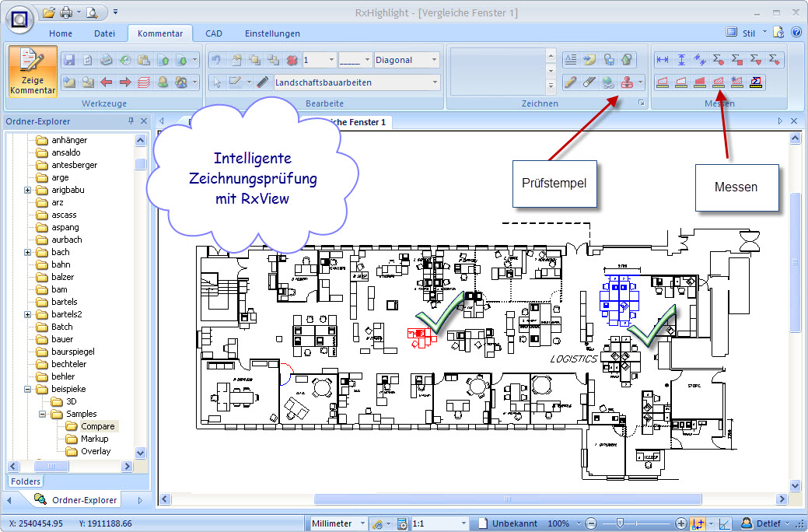Click the pinned sticky note icon
808x532 pixels.
coord(589,60)
